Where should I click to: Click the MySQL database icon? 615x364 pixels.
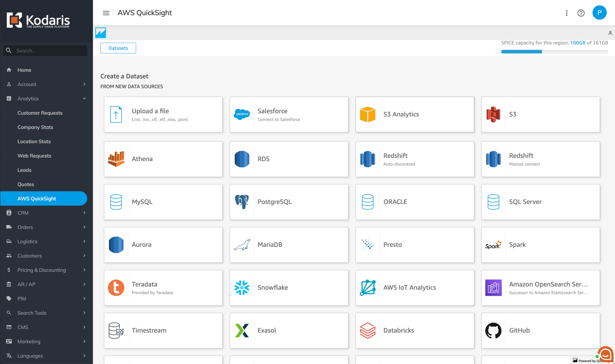[116, 202]
